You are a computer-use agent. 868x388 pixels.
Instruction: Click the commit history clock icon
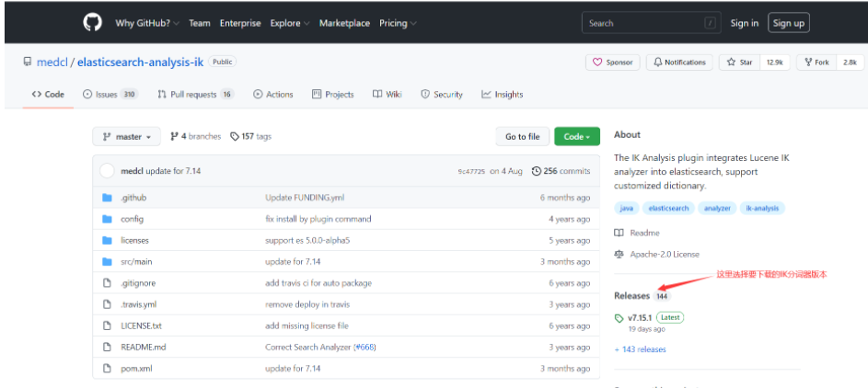pos(536,171)
